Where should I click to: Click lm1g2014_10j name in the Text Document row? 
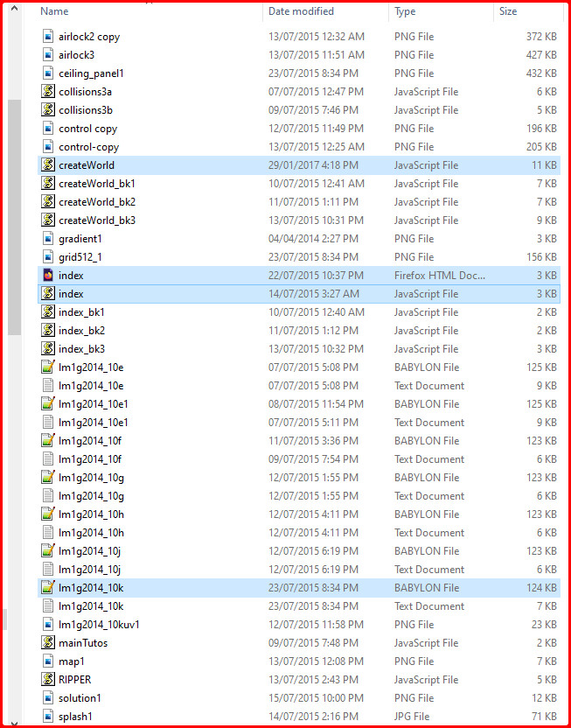point(89,570)
